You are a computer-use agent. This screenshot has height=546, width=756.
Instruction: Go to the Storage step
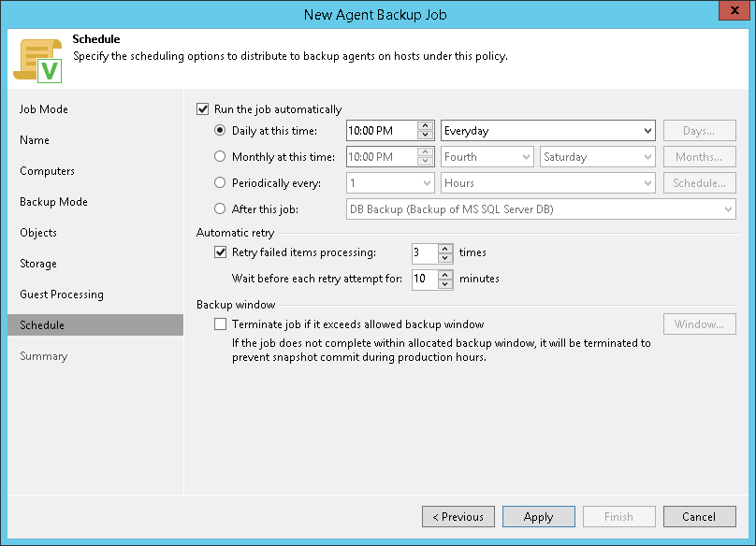pos(38,264)
